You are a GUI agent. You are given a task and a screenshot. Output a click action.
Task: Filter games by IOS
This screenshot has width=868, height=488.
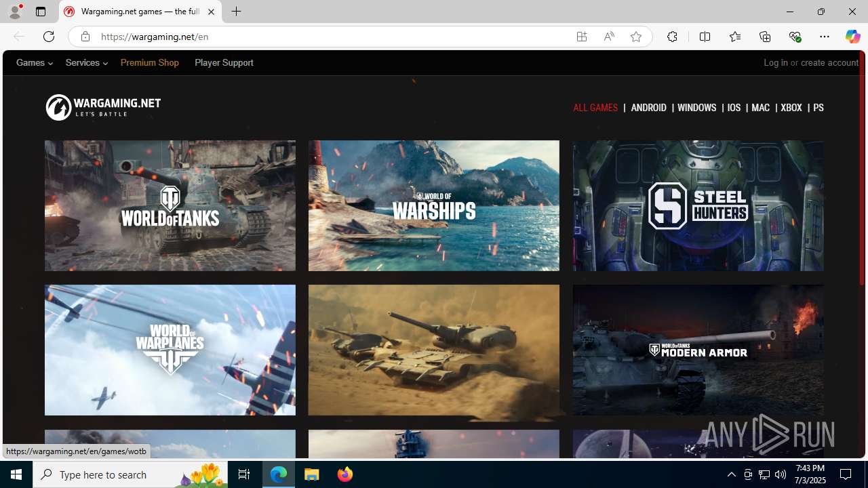coord(734,108)
